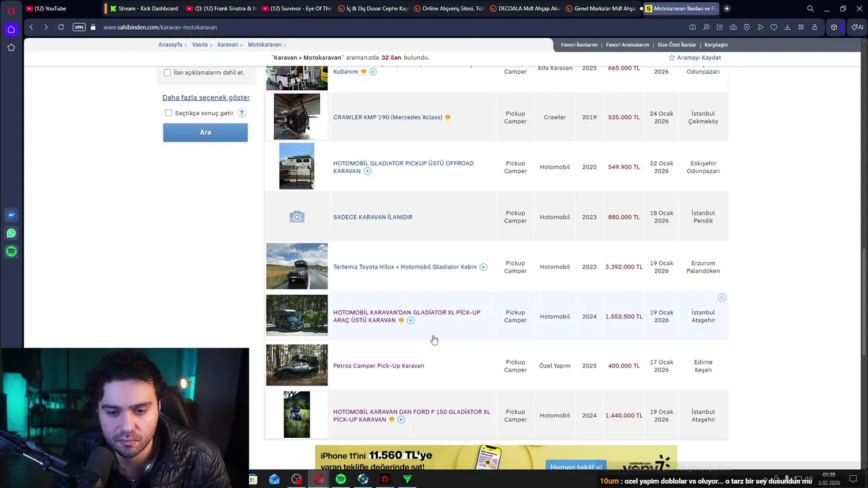Viewport: 868px width, 488px height.
Task: Remove highlighted listing with the circled X icon
Action: tap(722, 298)
